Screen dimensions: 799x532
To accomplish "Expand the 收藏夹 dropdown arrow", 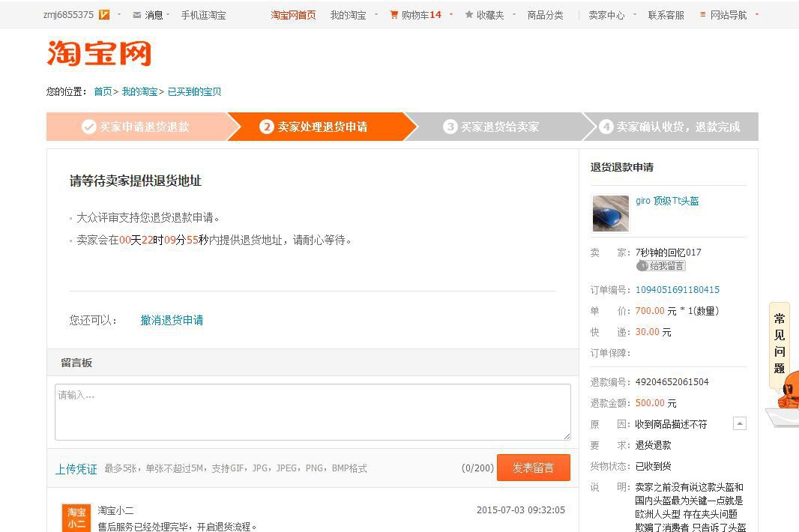I will coord(513,15).
